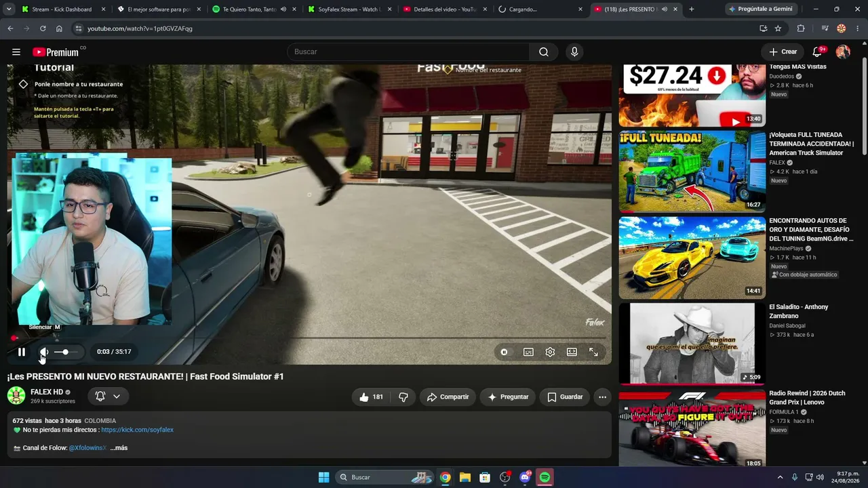Open the browser home page
This screenshot has height=488, width=868.
(x=59, y=28)
